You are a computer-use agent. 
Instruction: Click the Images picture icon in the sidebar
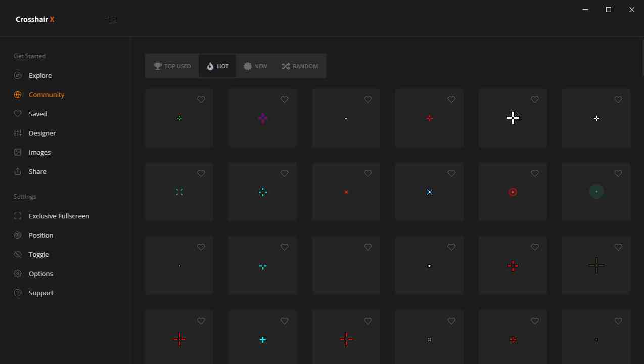coord(18,152)
